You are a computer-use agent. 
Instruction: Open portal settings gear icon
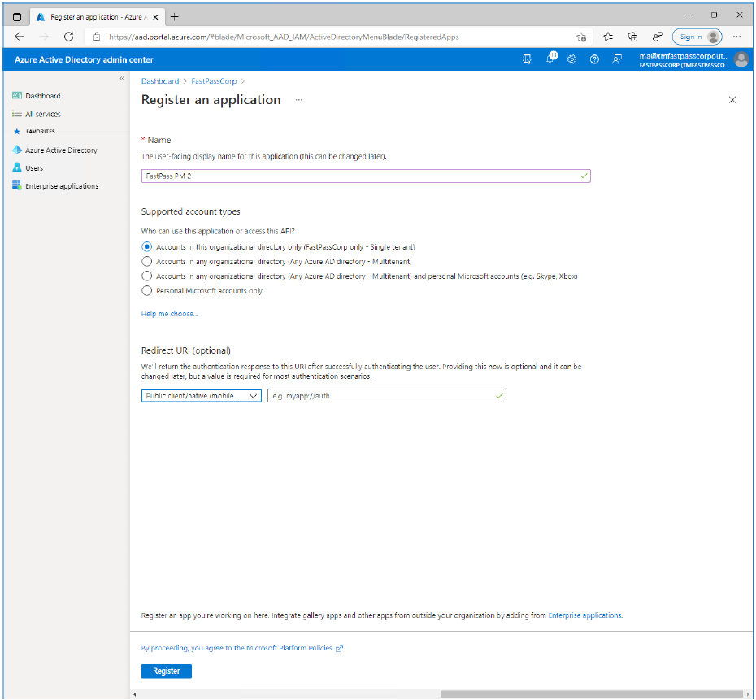point(571,59)
